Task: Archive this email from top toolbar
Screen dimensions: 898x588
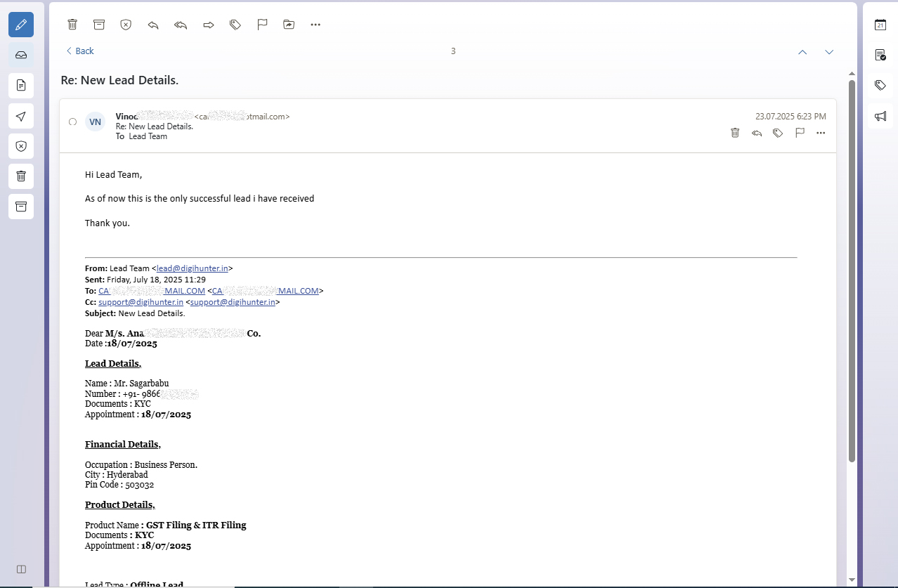Action: pos(99,25)
